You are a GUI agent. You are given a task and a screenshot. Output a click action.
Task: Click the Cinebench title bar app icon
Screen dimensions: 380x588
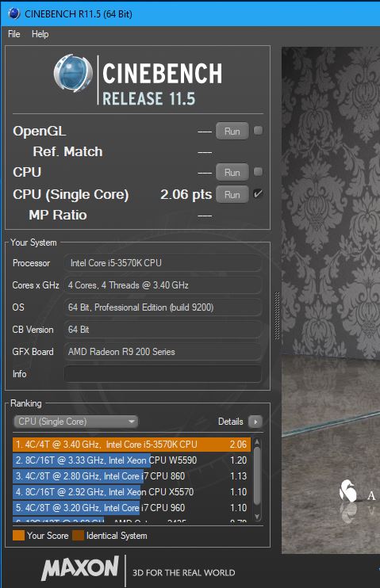(14, 13)
